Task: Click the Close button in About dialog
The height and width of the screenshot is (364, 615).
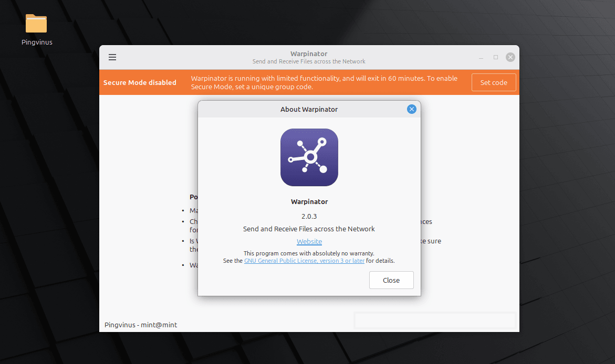Action: coord(391,280)
